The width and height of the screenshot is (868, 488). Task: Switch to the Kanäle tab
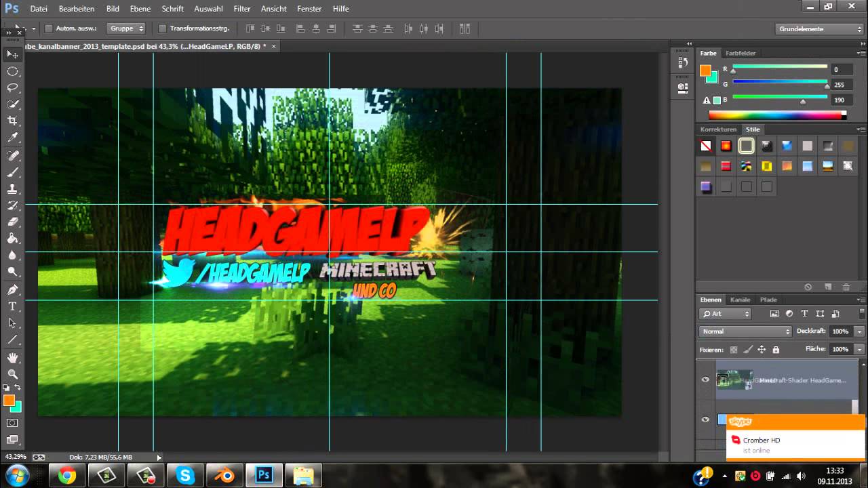tap(740, 300)
